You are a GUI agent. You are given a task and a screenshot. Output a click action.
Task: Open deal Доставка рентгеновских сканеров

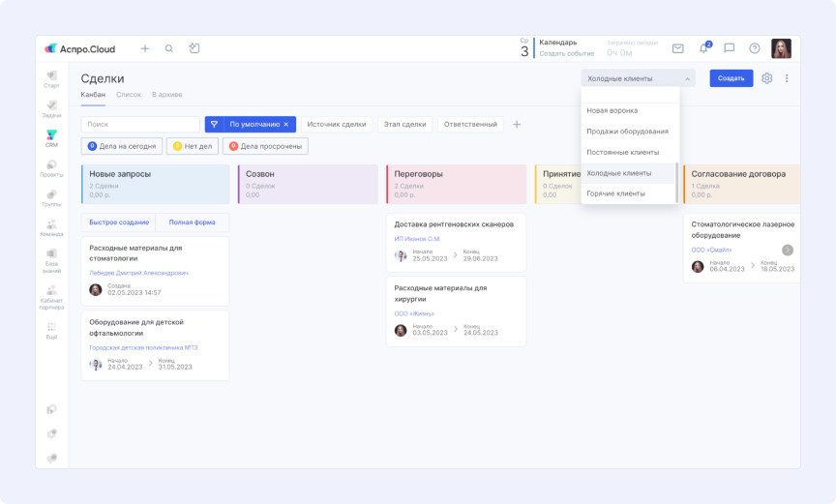(454, 224)
